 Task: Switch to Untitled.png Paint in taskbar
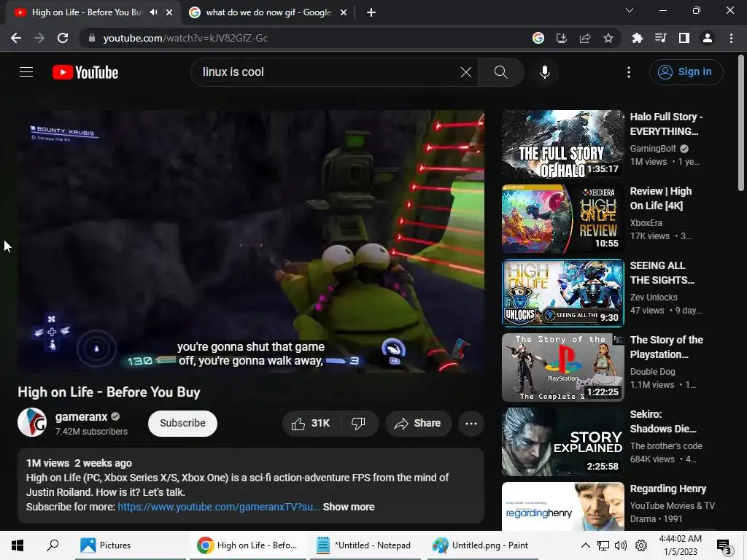[483, 545]
